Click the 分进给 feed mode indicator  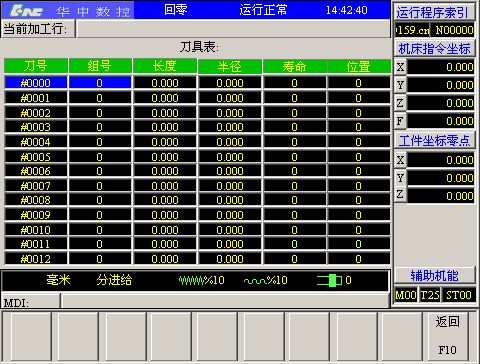[114, 280]
